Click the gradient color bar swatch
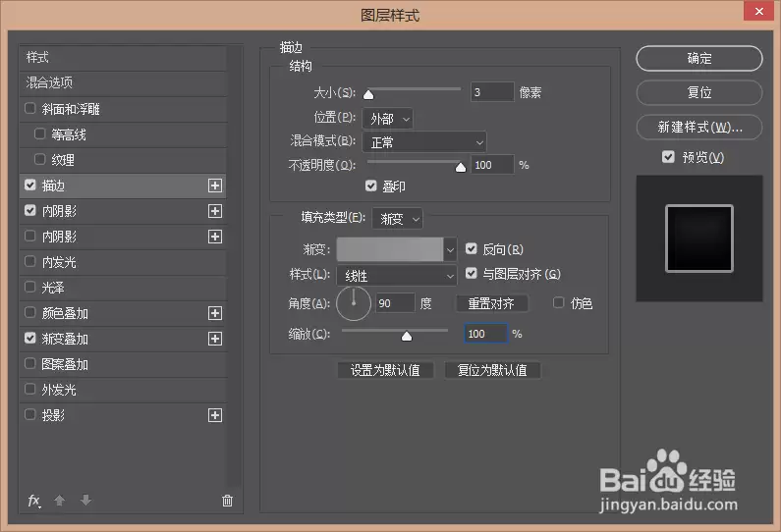781x532 pixels. (x=389, y=249)
